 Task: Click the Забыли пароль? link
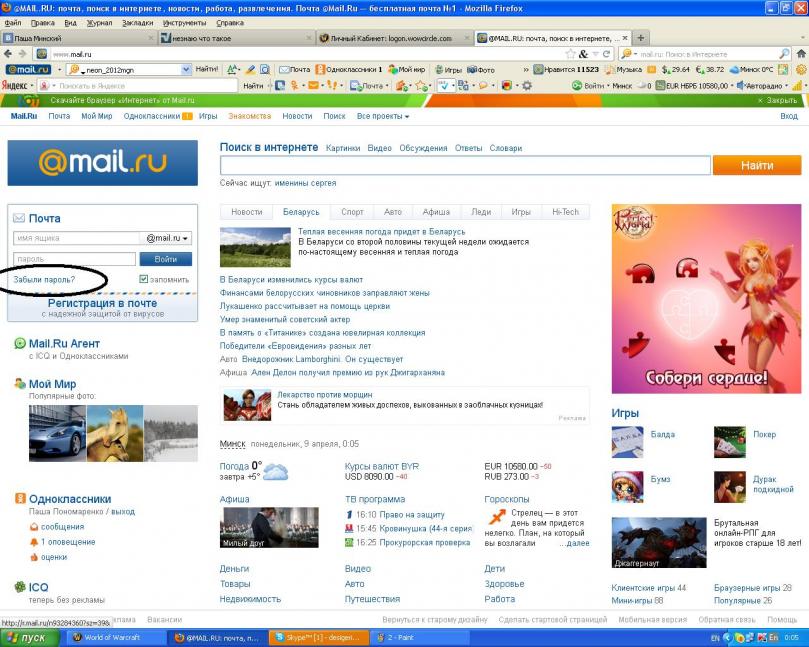coord(44,279)
